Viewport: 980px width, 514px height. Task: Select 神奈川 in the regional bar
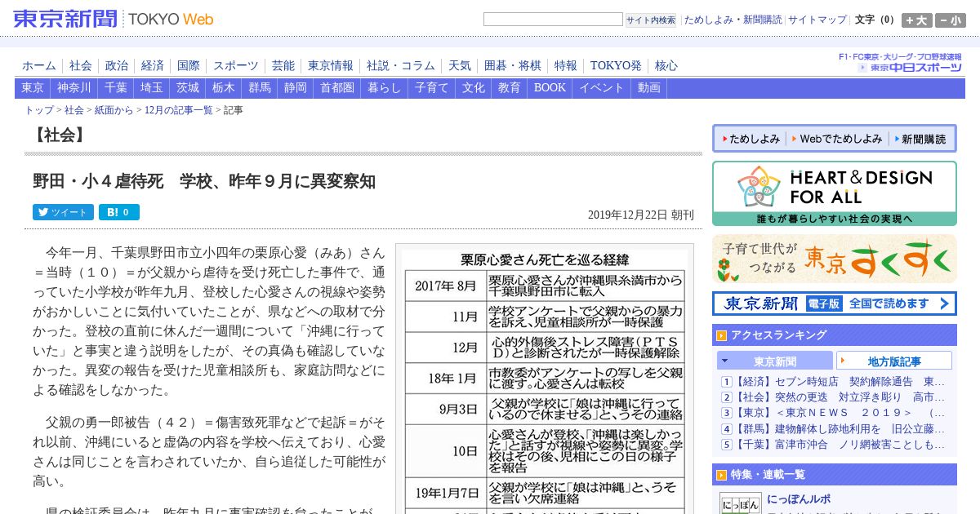click(x=74, y=88)
